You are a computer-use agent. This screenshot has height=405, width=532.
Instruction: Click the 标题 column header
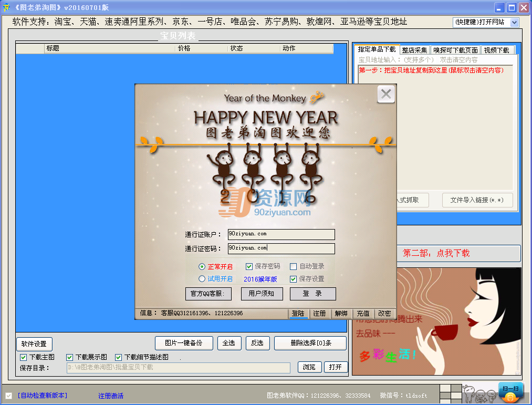110,48
